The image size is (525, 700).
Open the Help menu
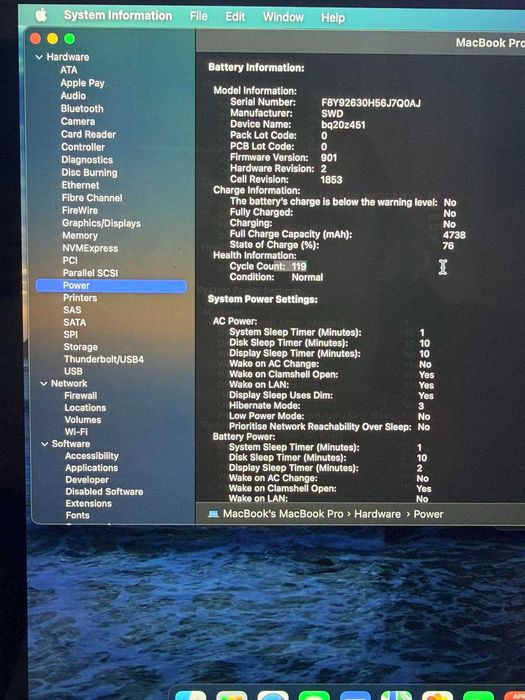pyautogui.click(x=333, y=18)
